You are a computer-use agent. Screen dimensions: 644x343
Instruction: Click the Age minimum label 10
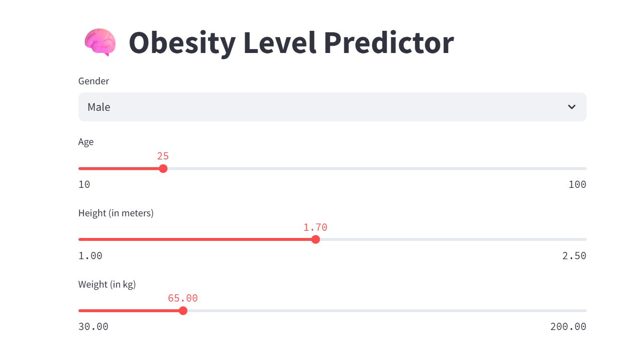tap(84, 185)
